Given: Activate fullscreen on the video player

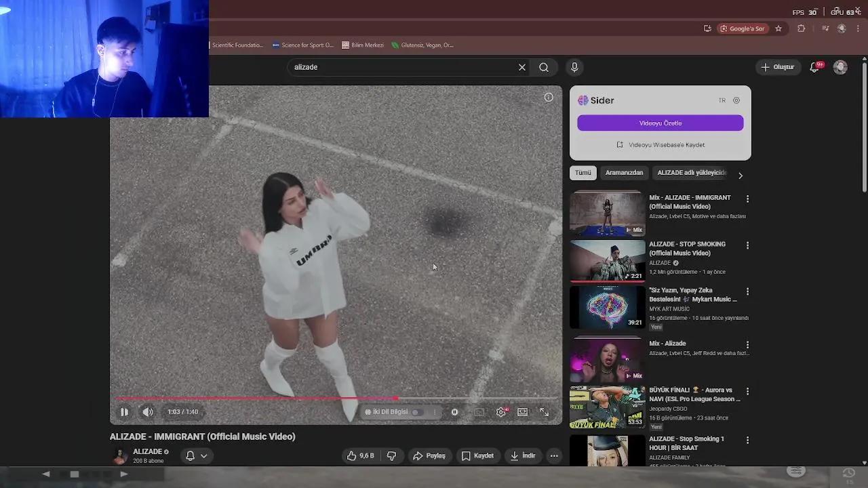Looking at the screenshot, I should click(x=544, y=411).
